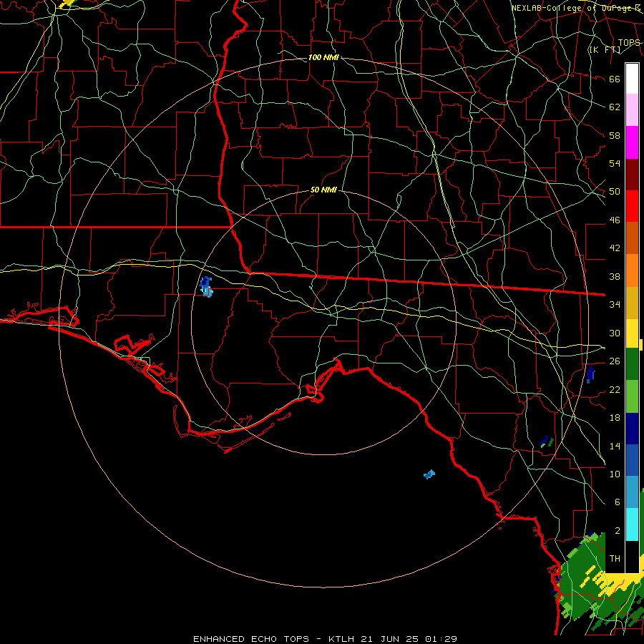Click the "54" scale value

(x=615, y=163)
